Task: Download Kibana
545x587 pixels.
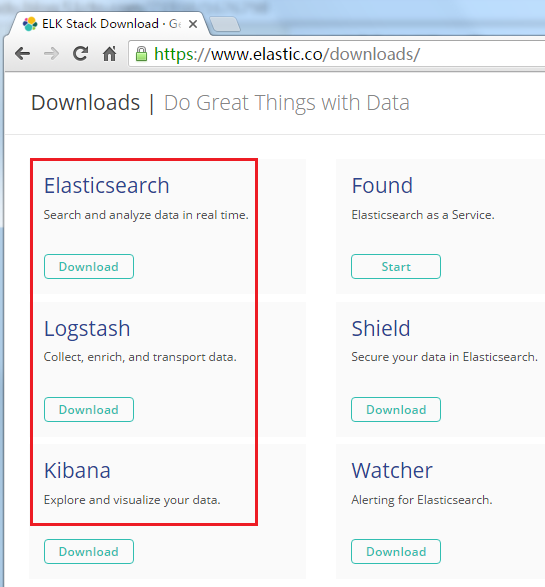Action: (x=89, y=551)
